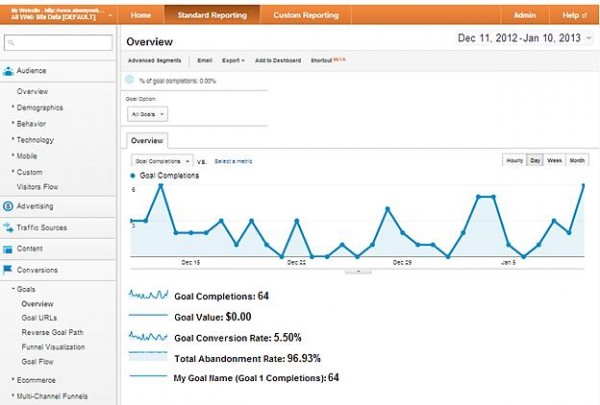
Task: Switch chart granularity to Hourly
Action: pos(514,160)
